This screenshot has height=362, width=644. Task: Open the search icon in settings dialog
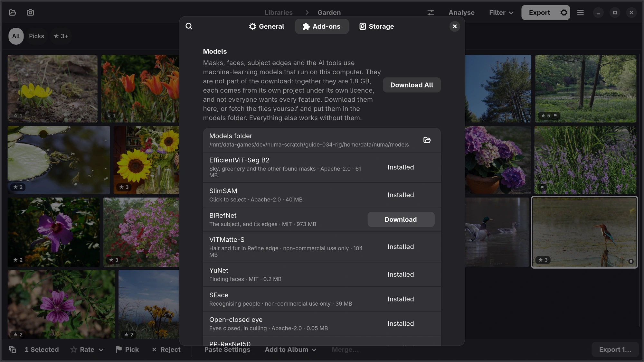coord(189,26)
